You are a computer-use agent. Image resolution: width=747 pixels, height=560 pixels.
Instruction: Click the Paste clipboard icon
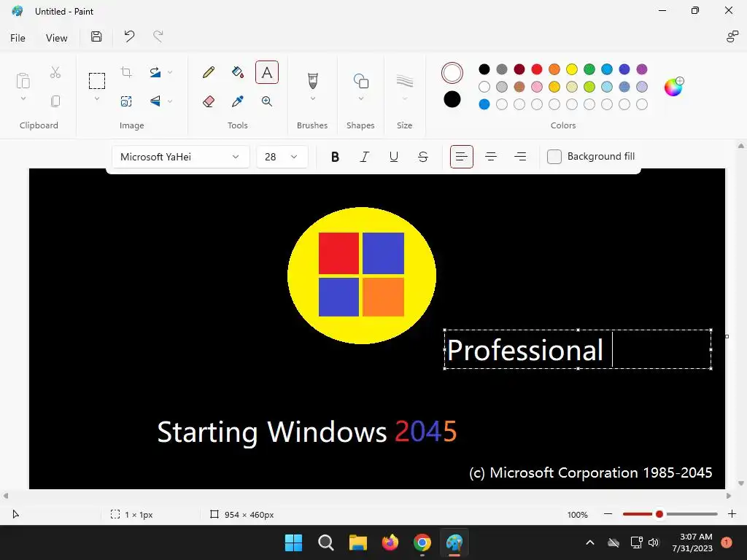pyautogui.click(x=23, y=80)
